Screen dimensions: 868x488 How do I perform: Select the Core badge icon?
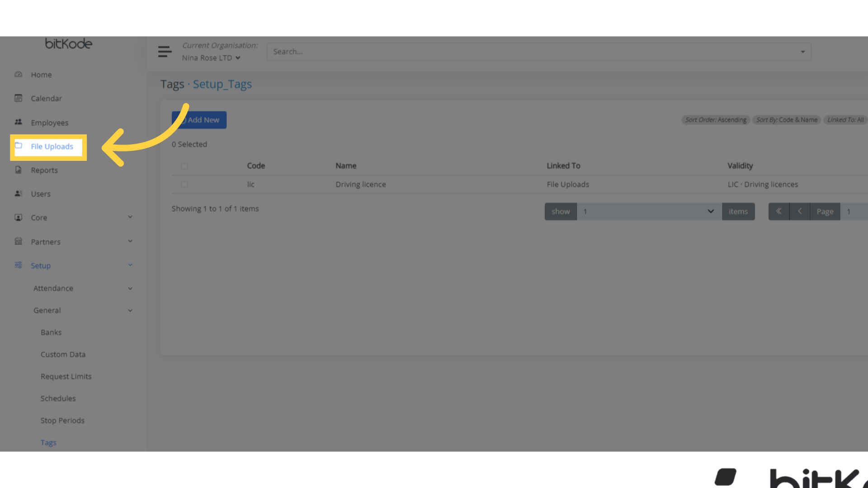click(x=18, y=217)
